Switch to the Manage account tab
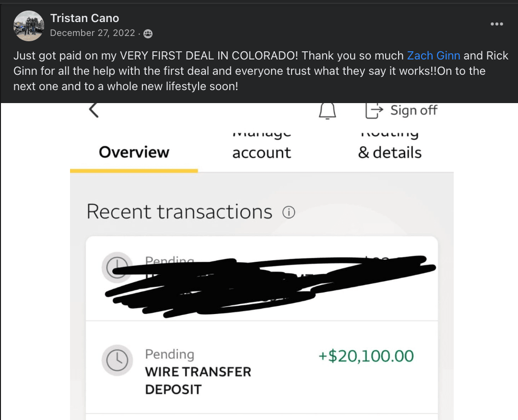The height and width of the screenshot is (420, 518). coord(262,146)
